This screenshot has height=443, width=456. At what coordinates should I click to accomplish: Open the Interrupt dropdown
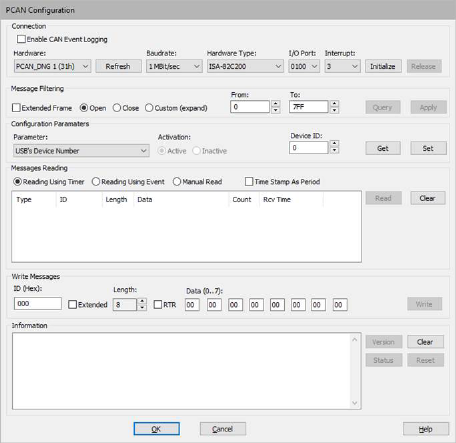pos(342,66)
